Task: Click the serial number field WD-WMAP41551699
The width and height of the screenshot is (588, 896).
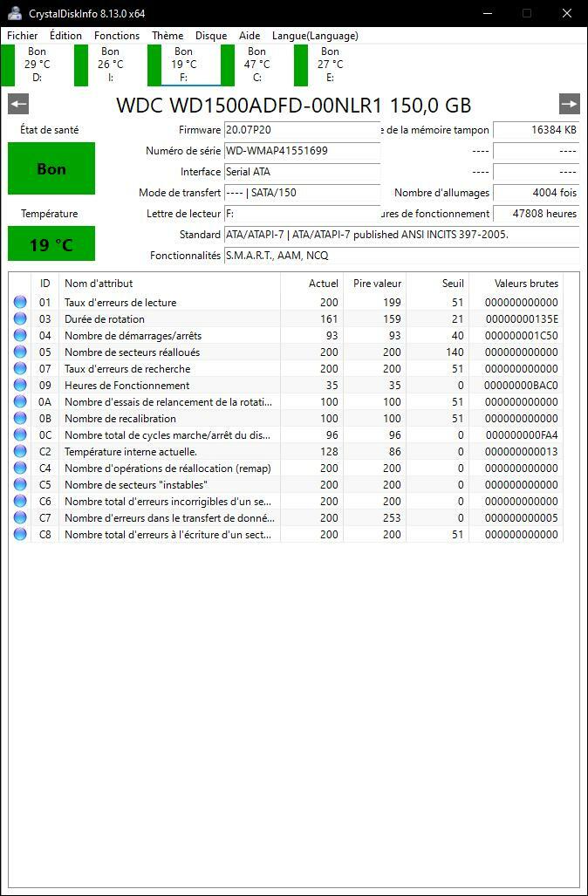Action: pyautogui.click(x=302, y=151)
